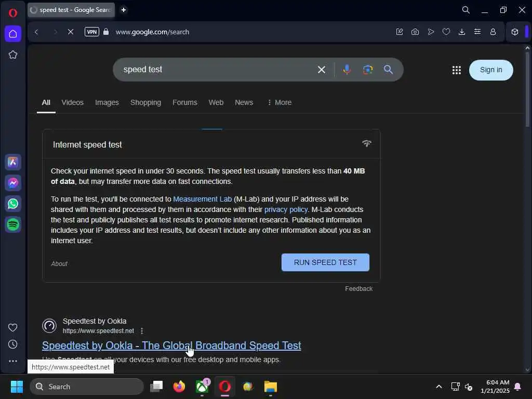This screenshot has width=532, height=399.
Task: Select the 'speed test - Google Search' tab
Action: [71, 10]
